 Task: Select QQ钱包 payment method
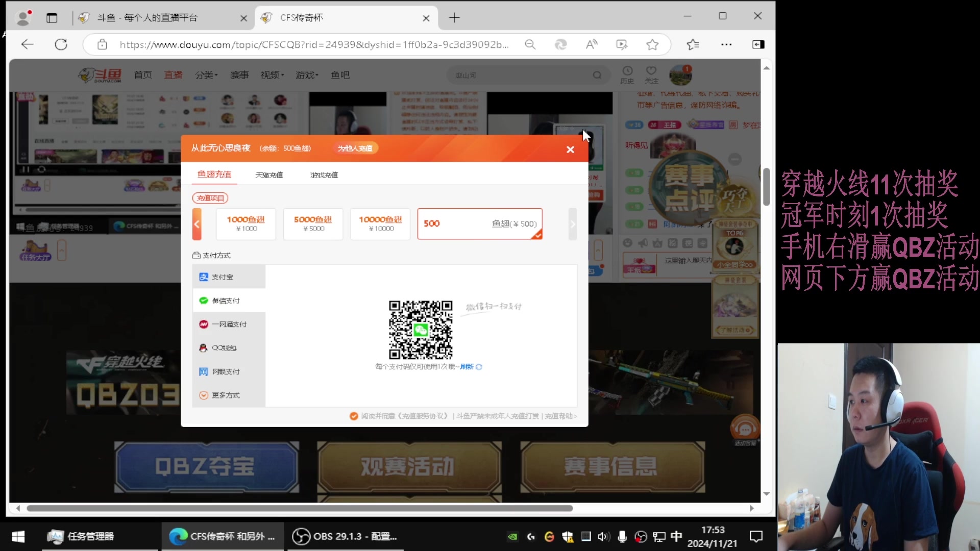(x=229, y=348)
